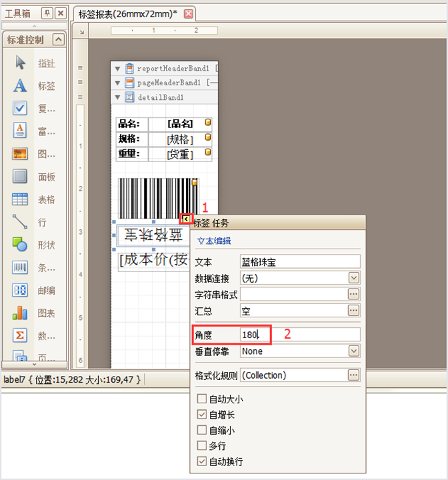Viewport: 448px width, 480px height.
Task: Select the Panel (面板) control icon
Action: point(20,177)
